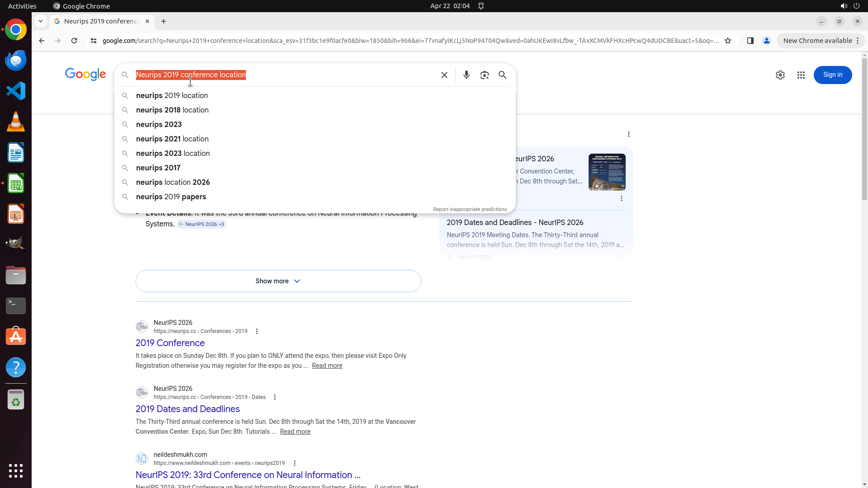Expand Show more in AI overview
The width and height of the screenshot is (868, 488).
(x=278, y=281)
